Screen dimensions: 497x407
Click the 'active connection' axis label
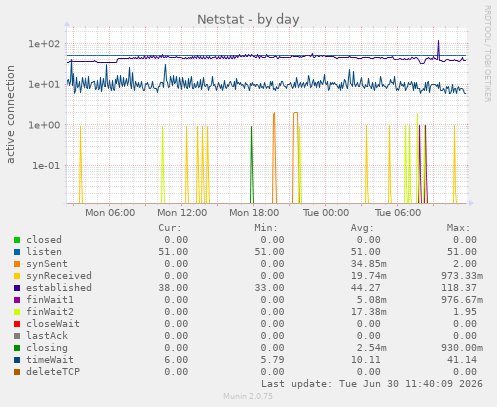coord(10,114)
